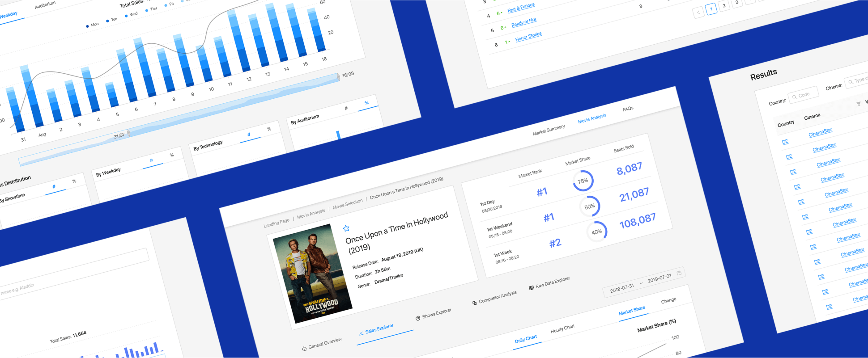The width and height of the screenshot is (868, 358).
Task: Open the Shows Explorer tab
Action: tap(434, 314)
